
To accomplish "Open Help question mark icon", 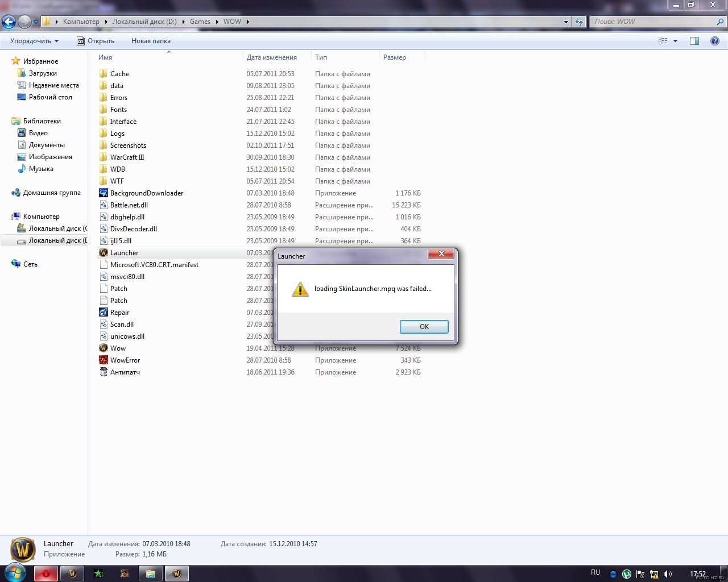I will (715, 41).
